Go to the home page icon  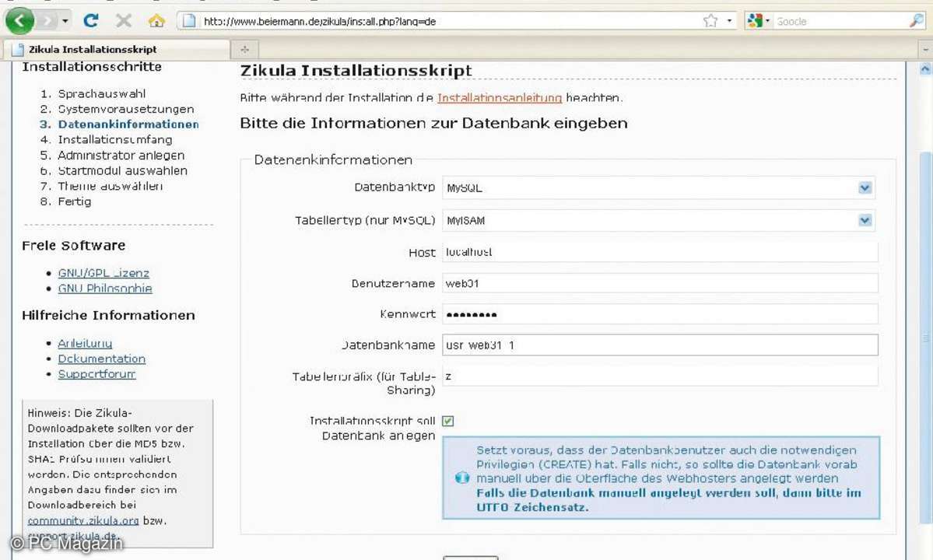[x=156, y=21]
